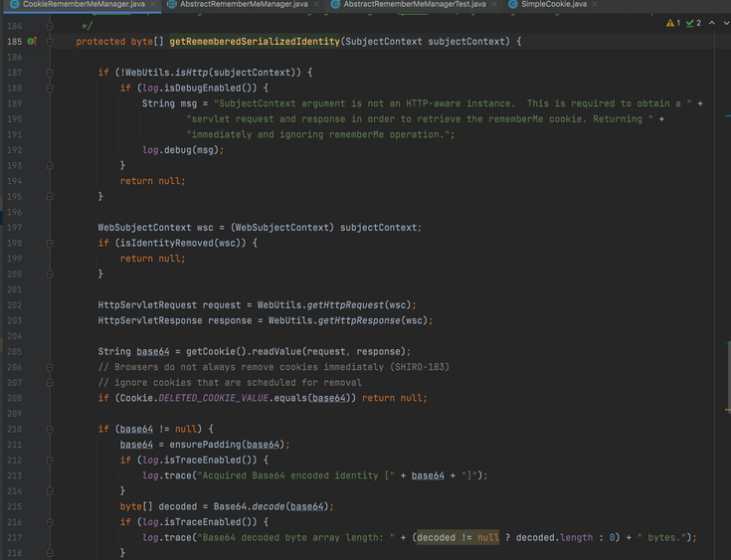Go to previous highlighted error arrow
The height and width of the screenshot is (560, 731).
coord(712,23)
